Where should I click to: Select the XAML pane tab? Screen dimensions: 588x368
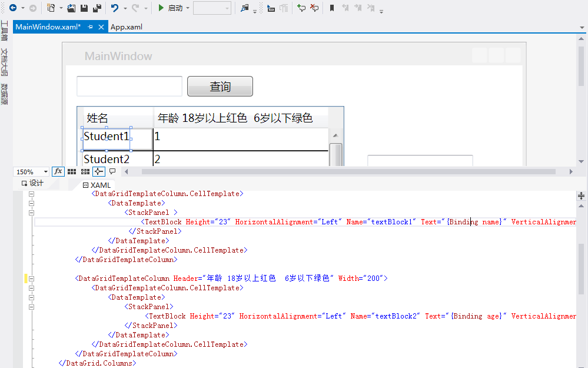coord(97,185)
